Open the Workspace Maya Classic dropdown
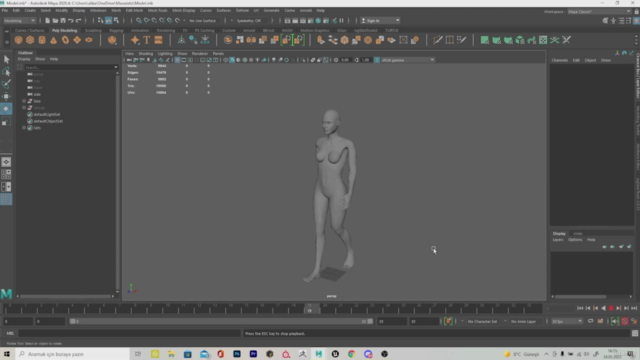Viewport: 640px width, 360px height. 599,11
